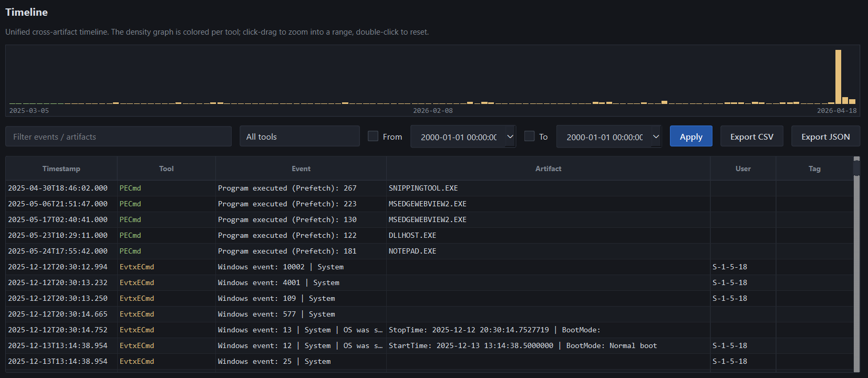
Task: Sort by the User column header
Action: [x=743, y=169]
